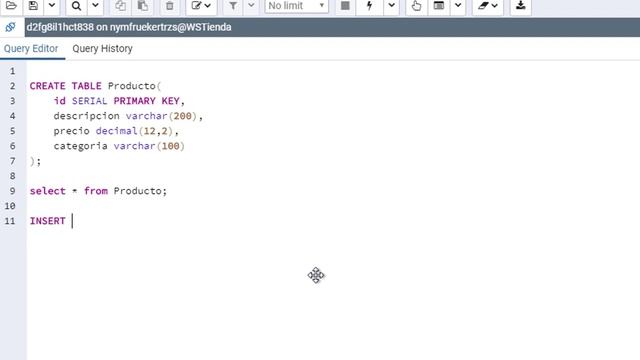Open the Clear eraser dropdown button

tap(488, 6)
